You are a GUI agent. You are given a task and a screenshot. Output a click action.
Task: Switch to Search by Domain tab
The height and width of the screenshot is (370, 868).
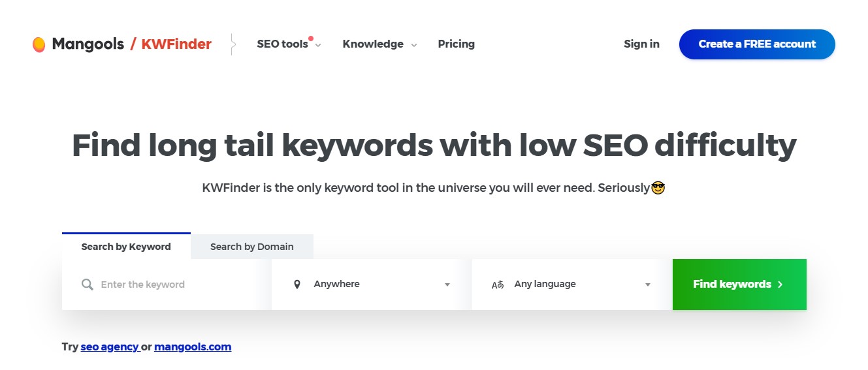(x=252, y=247)
